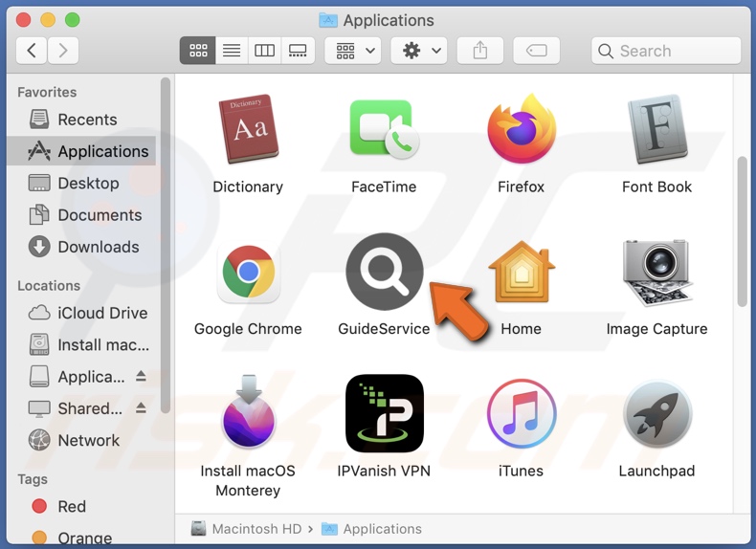Click the Favorites section header
Viewport: 756px width, 549px height.
pos(47,92)
